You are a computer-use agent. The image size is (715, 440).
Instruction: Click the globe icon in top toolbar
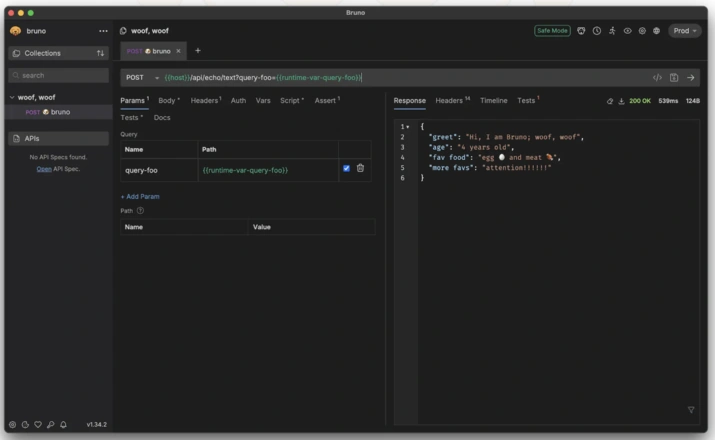656,31
